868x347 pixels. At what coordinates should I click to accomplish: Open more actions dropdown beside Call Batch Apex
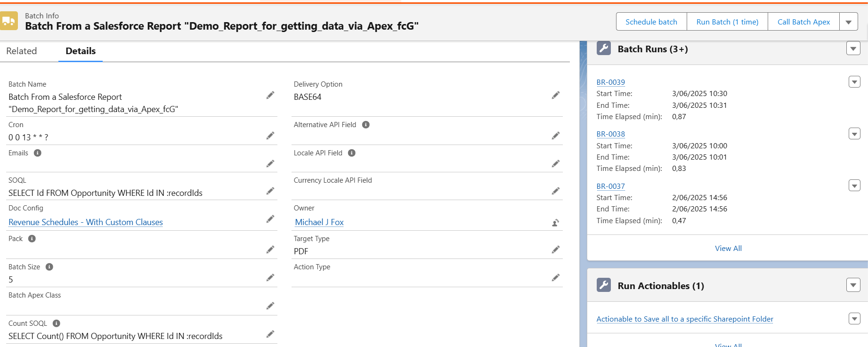coord(848,22)
